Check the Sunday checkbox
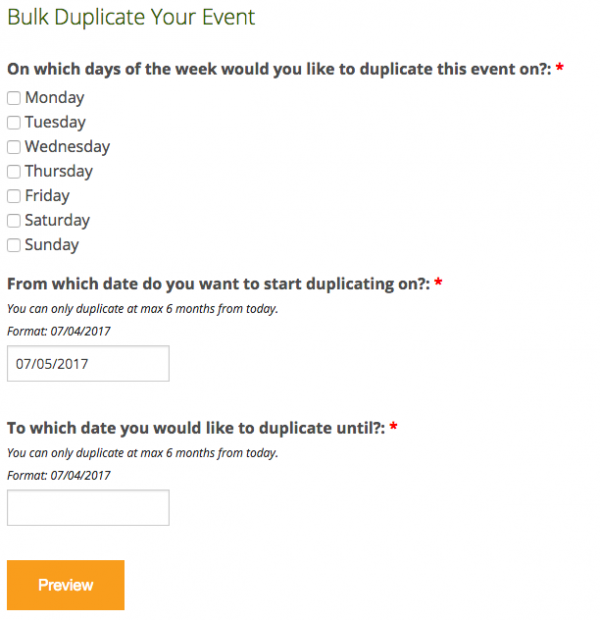This screenshot has height=620, width=600. click(x=14, y=245)
